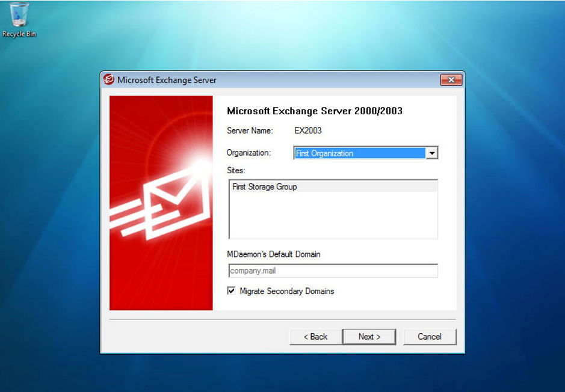Select First Storage Group in Sites list
The width and height of the screenshot is (565, 392).
click(x=333, y=187)
